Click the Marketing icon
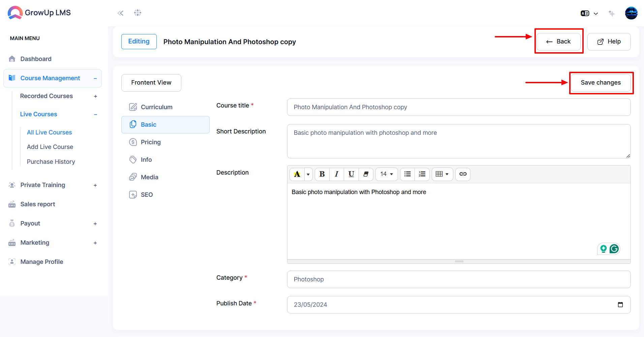Image resolution: width=644 pixels, height=337 pixels. pyautogui.click(x=12, y=243)
